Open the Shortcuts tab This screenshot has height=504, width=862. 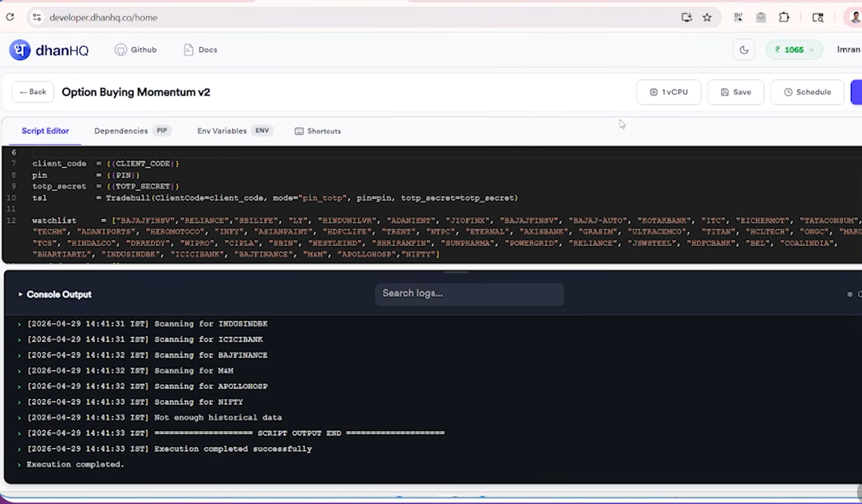tap(318, 131)
